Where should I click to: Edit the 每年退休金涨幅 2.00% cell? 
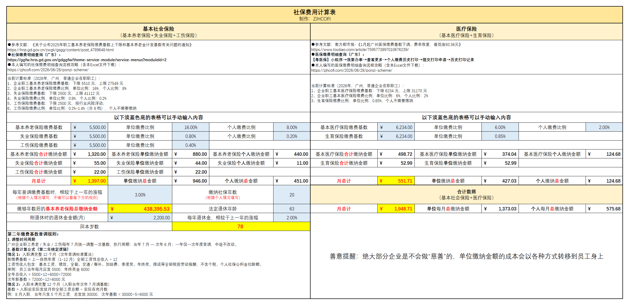(292, 218)
